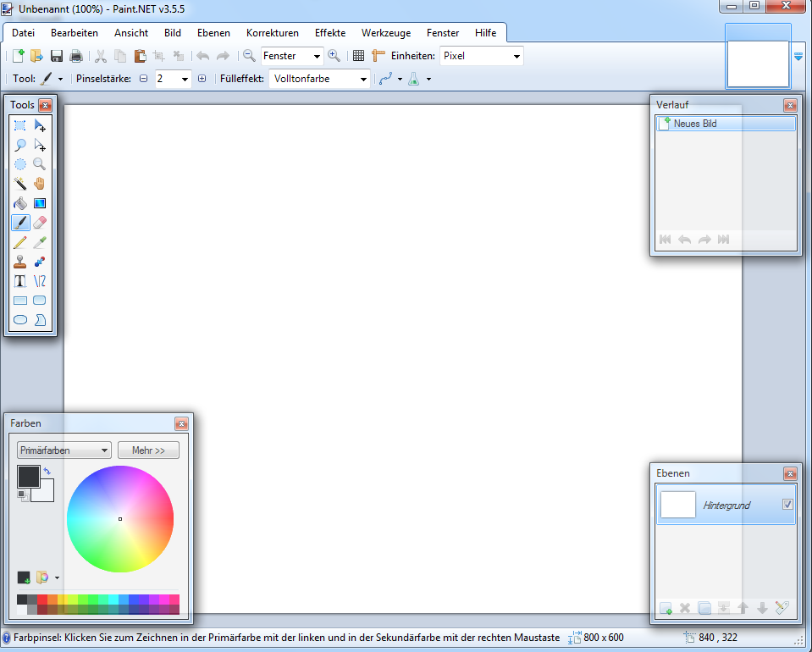Image resolution: width=812 pixels, height=652 pixels.
Task: Activate the Color Picker tool
Action: click(x=40, y=242)
